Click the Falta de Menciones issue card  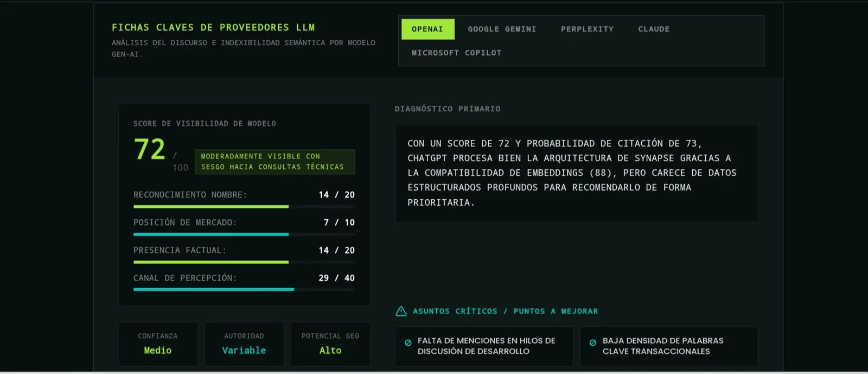coord(484,346)
